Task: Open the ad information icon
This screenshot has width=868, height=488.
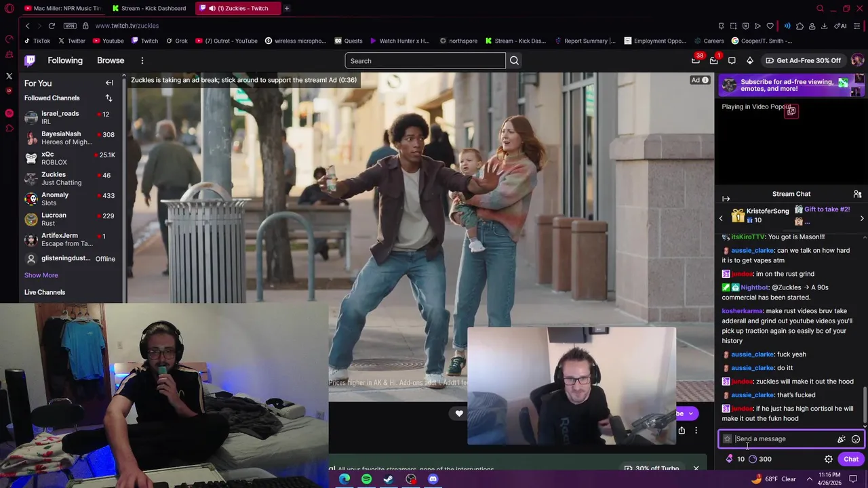Action: coord(705,80)
